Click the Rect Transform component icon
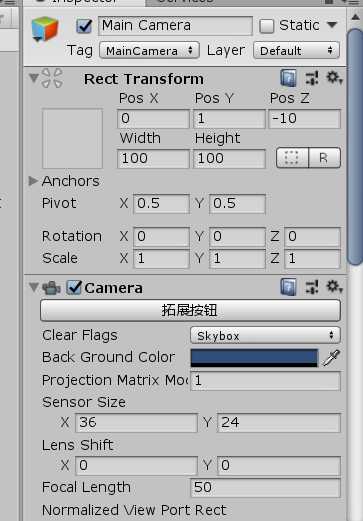 click(x=52, y=78)
